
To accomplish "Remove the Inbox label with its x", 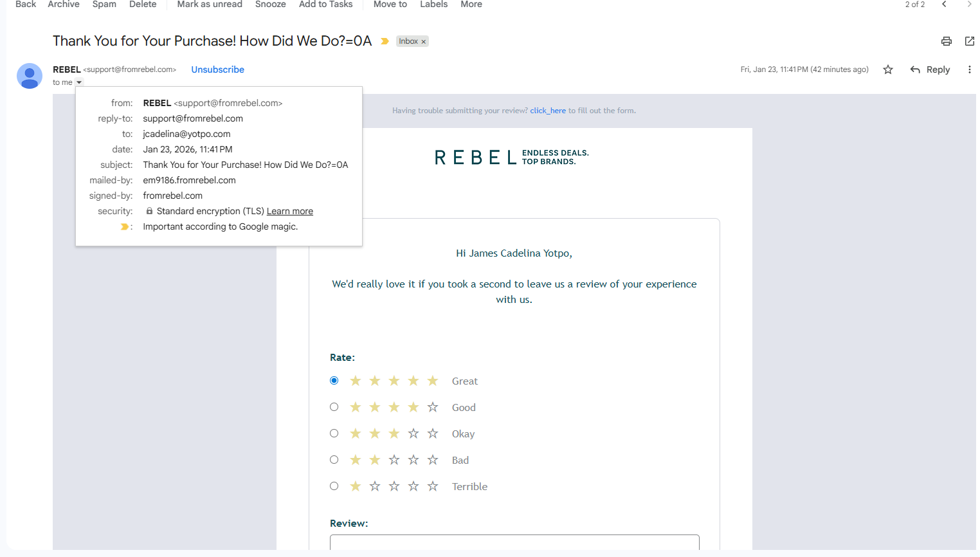I will pyautogui.click(x=424, y=42).
